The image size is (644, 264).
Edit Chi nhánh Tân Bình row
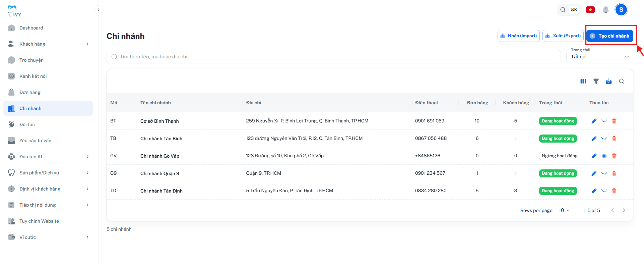click(594, 139)
